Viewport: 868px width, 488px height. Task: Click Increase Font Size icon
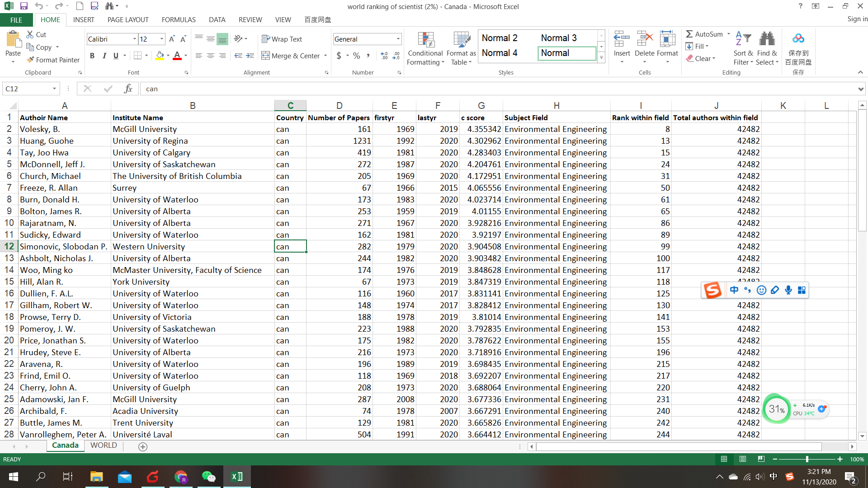[172, 39]
